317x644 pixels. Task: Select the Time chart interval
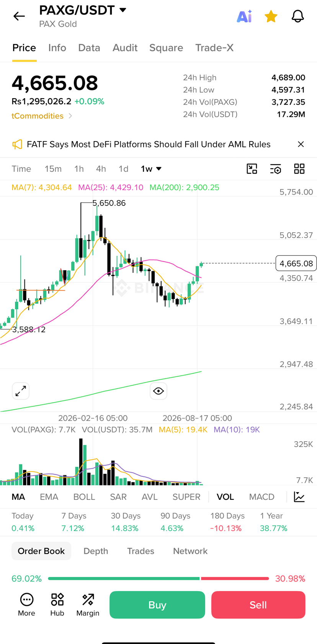pyautogui.click(x=21, y=169)
